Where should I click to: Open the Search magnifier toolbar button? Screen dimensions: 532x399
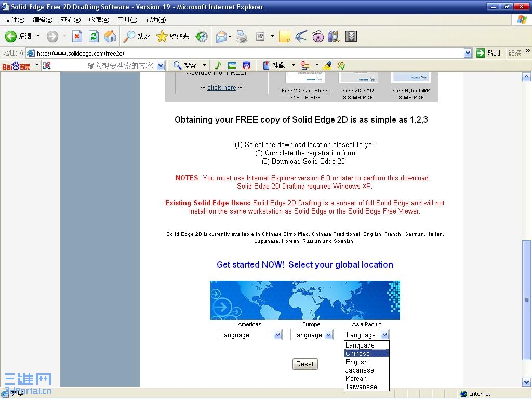pos(136,36)
